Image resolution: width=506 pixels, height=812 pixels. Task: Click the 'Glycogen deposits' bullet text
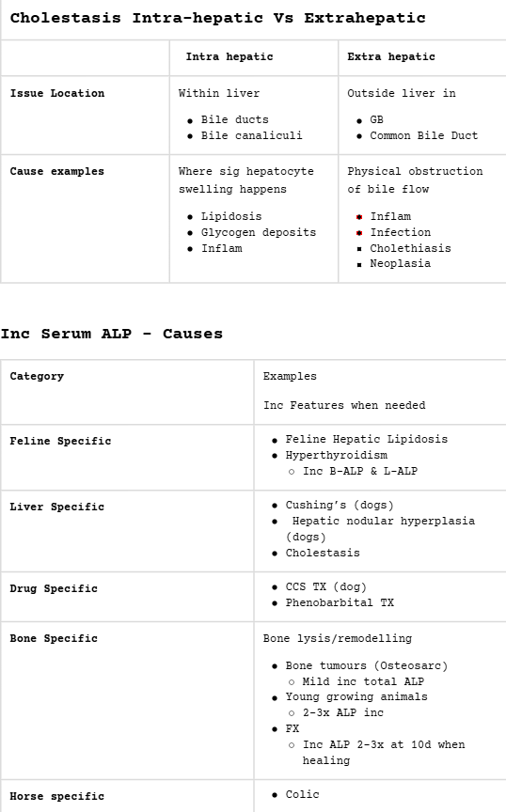click(x=259, y=232)
